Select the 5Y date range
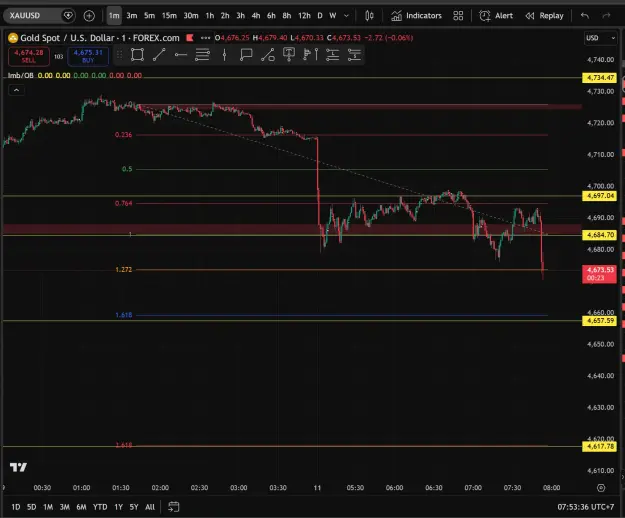The width and height of the screenshot is (625, 518). 134,507
